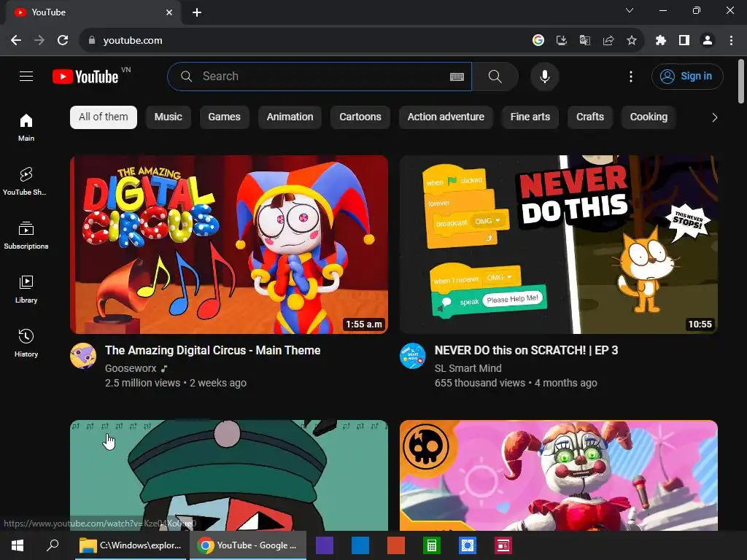
Task: Select the Cartoons chip
Action: pyautogui.click(x=360, y=117)
